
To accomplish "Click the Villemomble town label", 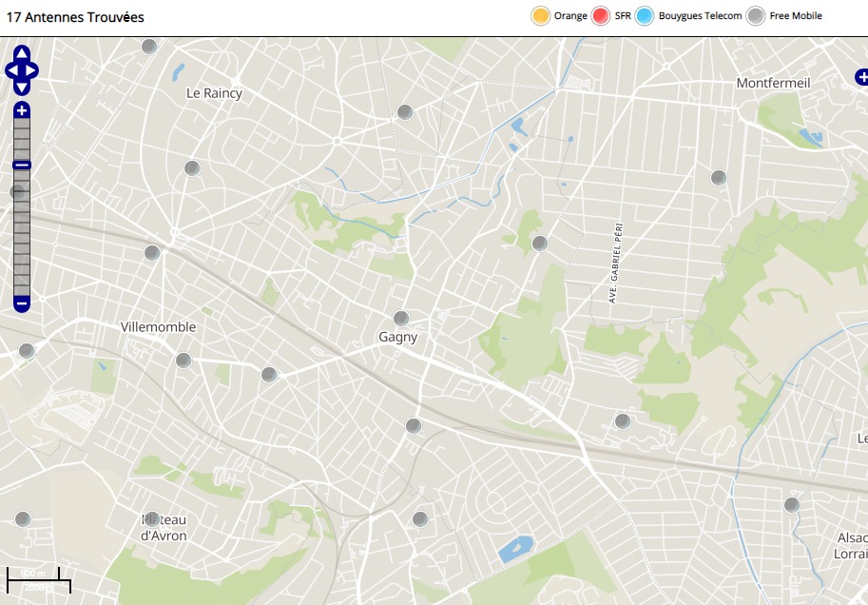I will [158, 327].
